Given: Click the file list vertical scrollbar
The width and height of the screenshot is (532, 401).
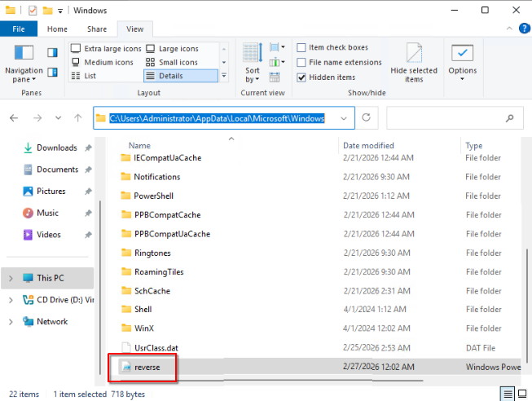Looking at the screenshot, I should tap(526, 306).
